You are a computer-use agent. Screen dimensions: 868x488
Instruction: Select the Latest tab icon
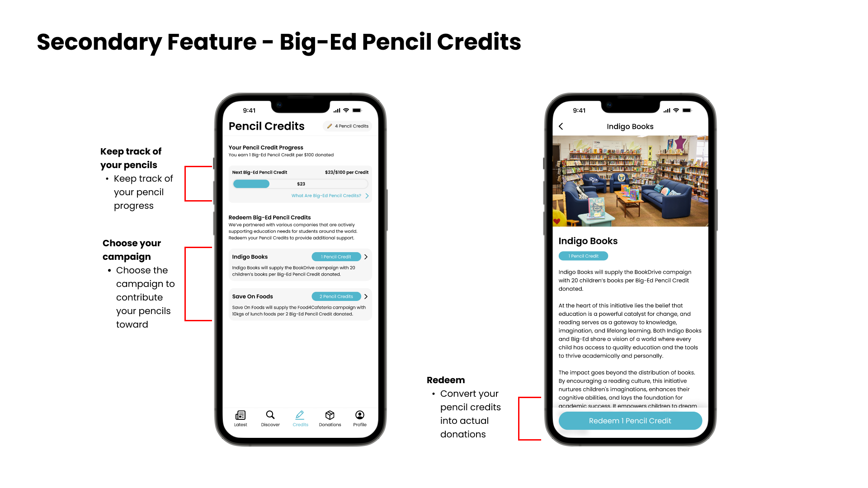point(240,415)
